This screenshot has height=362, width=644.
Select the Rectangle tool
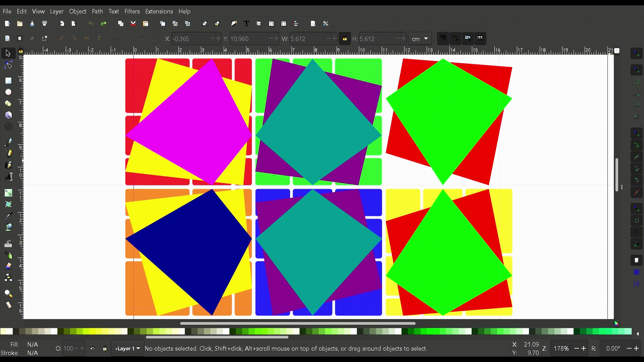pyautogui.click(x=8, y=81)
